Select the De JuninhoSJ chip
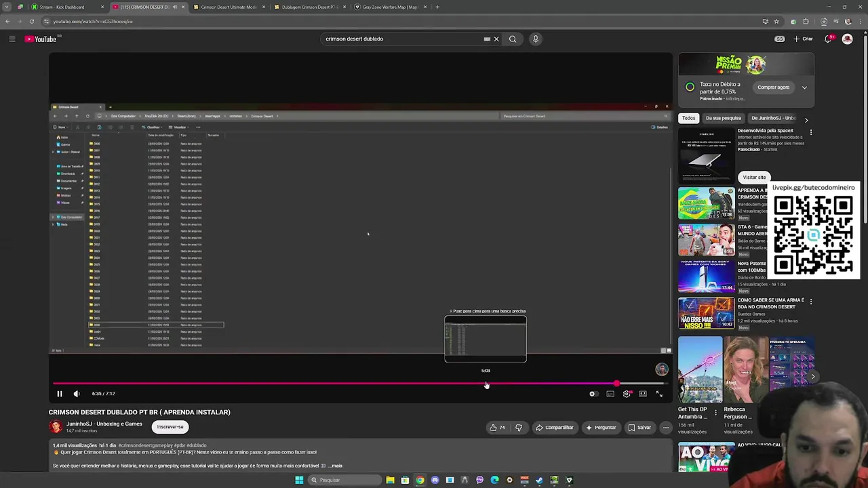 [773, 118]
